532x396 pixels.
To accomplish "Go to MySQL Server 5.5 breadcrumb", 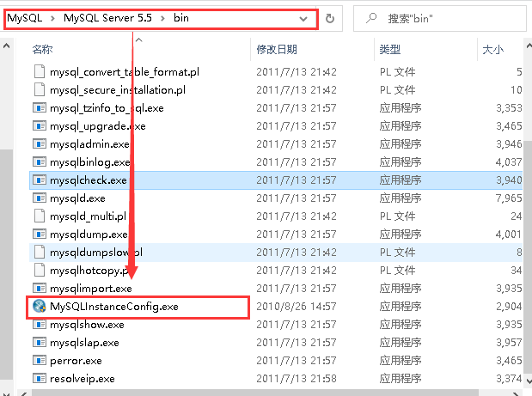I will [107, 18].
